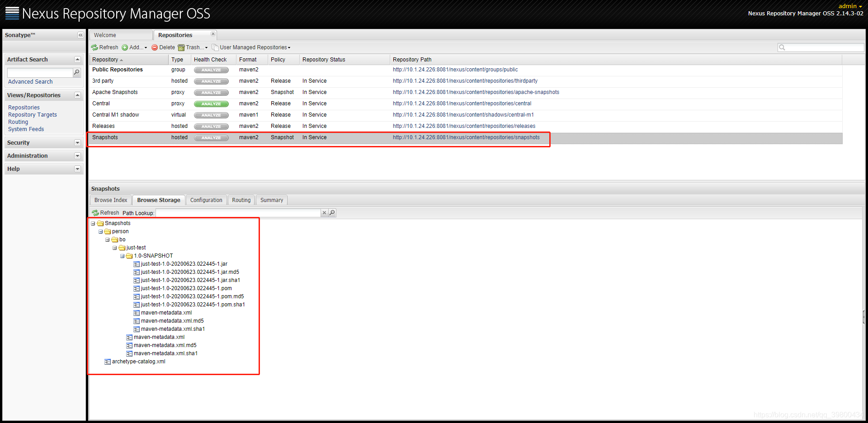Open the releases repository URL
The image size is (868, 423).
click(464, 126)
